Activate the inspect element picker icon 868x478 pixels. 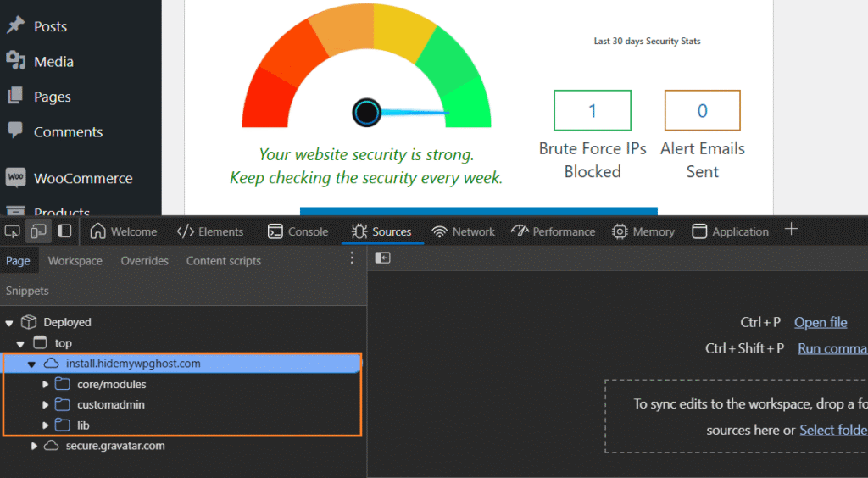point(12,231)
